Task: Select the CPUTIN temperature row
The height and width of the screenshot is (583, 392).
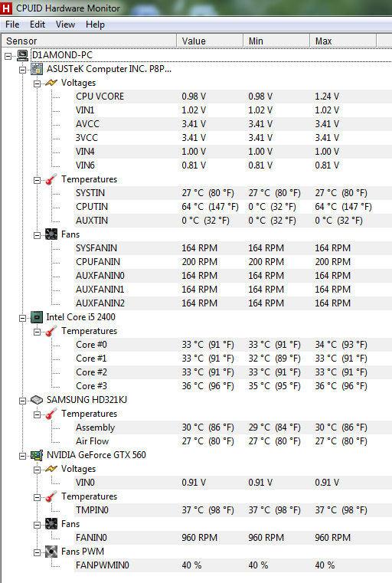Action: coord(233,207)
